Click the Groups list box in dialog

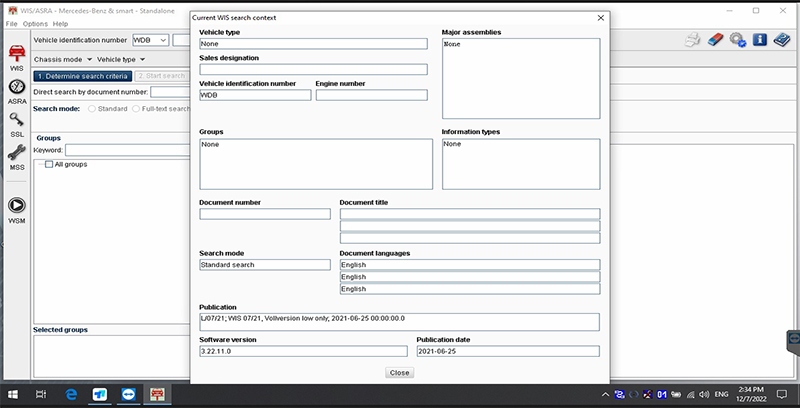tap(316, 164)
